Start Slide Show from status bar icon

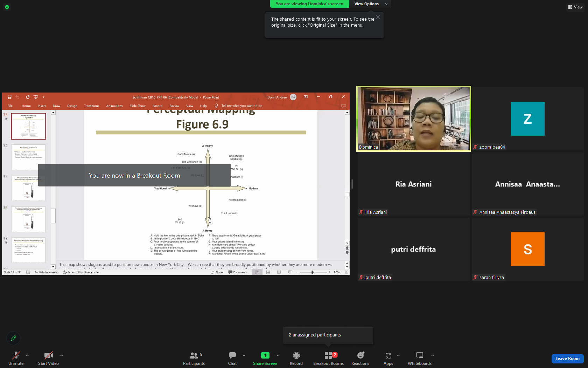[x=290, y=272]
